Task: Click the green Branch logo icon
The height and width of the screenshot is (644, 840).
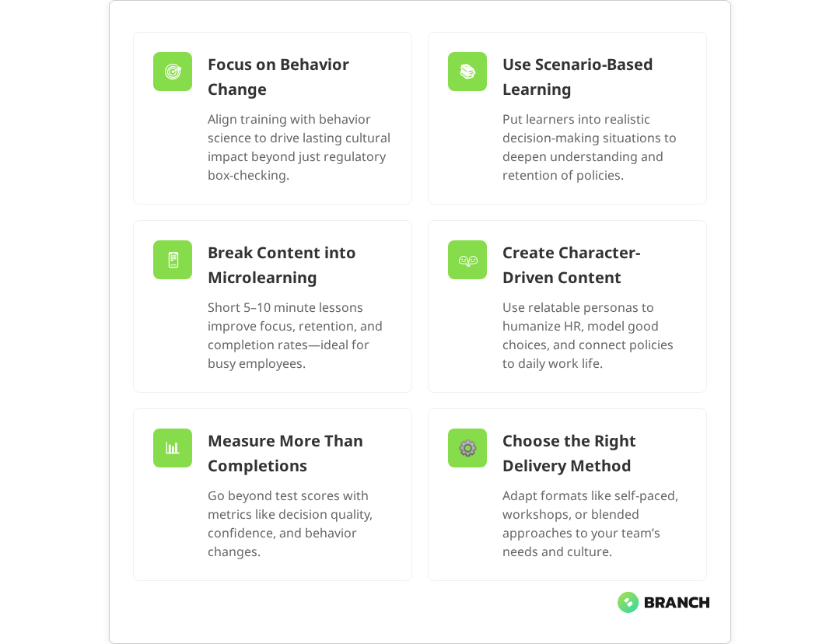Action: tap(628, 602)
